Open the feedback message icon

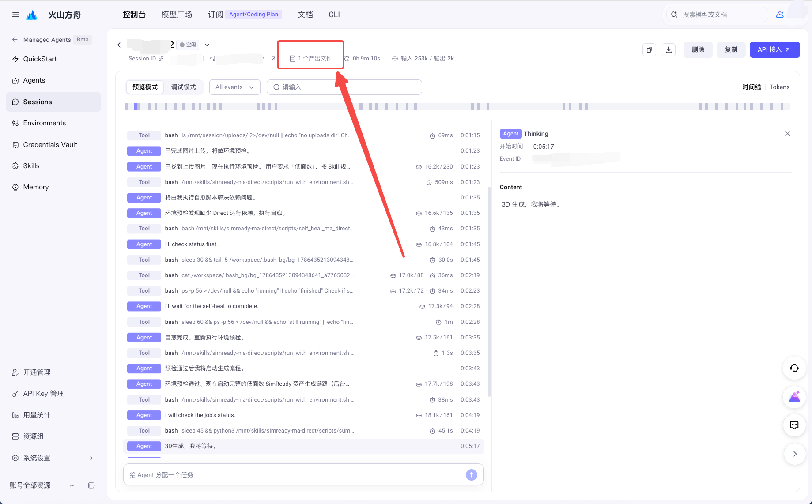794,425
